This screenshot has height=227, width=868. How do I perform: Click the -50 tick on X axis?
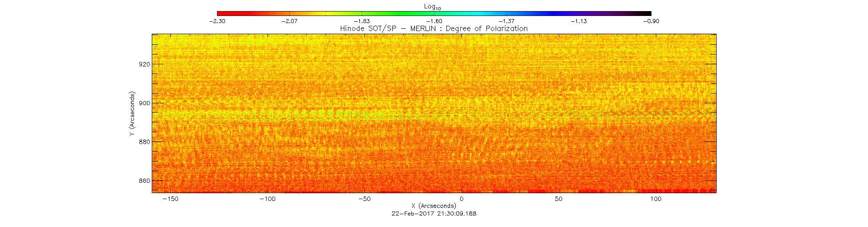[x=364, y=199]
